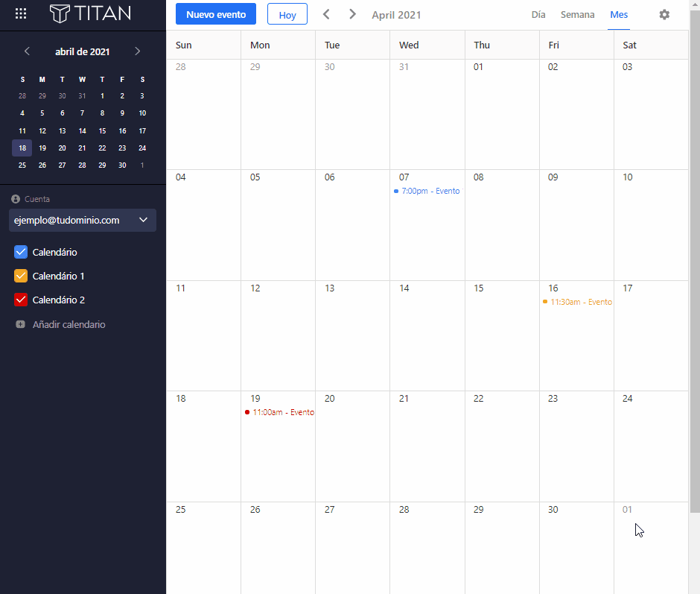Create a Nuevo evento
Image resolution: width=700 pixels, height=594 pixels.
tap(216, 14)
